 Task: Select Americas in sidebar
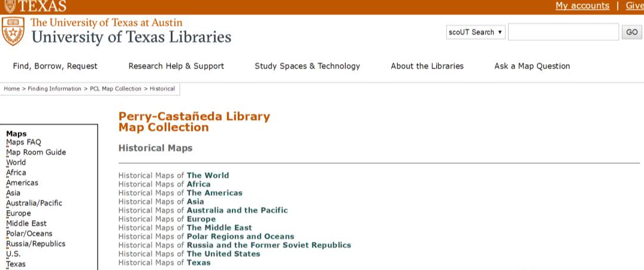pyautogui.click(x=22, y=183)
